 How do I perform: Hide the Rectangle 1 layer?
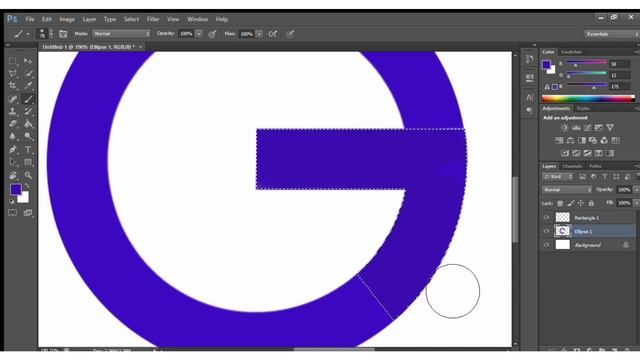click(x=546, y=218)
